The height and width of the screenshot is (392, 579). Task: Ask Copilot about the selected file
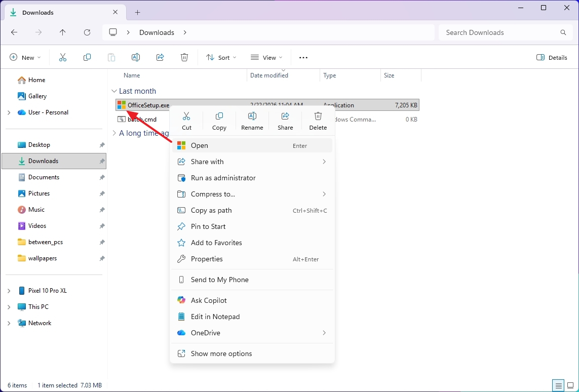208,300
